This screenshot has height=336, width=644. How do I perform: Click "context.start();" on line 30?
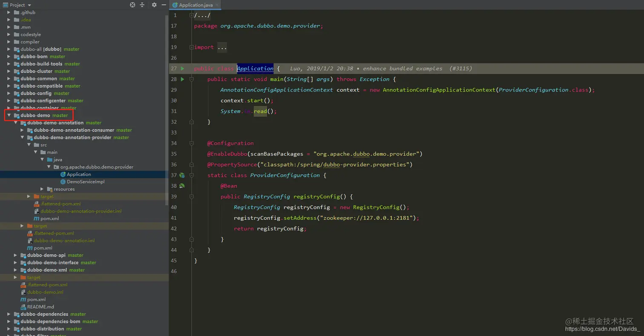(247, 101)
